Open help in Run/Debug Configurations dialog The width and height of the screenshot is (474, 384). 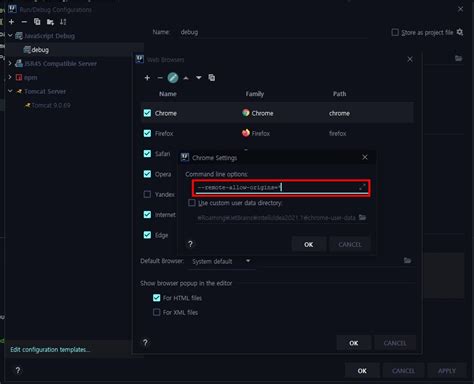[18, 370]
